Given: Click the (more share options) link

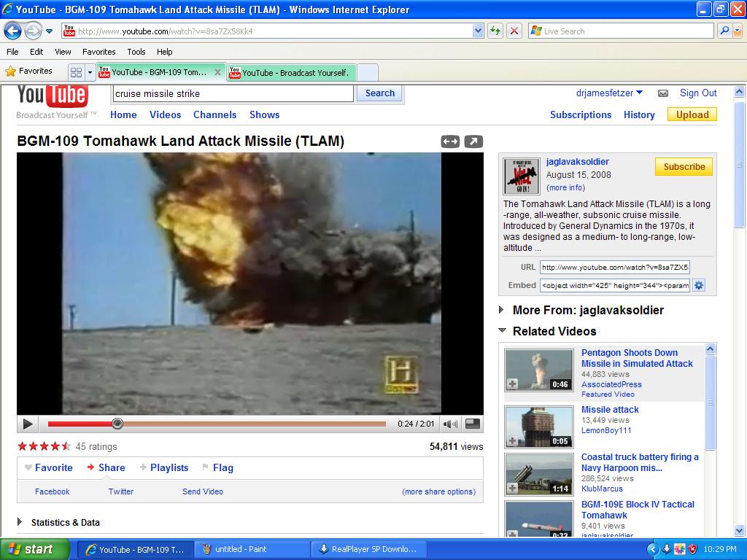Looking at the screenshot, I should (x=438, y=491).
